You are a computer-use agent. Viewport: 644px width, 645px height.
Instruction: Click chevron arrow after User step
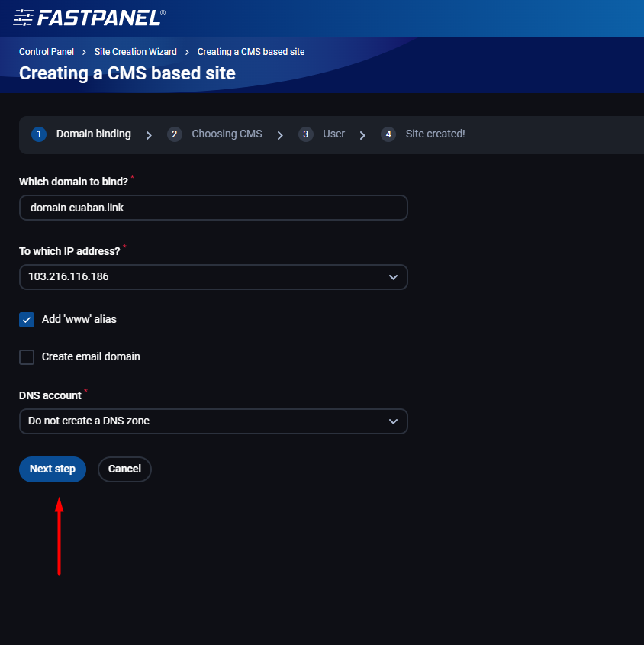click(362, 135)
